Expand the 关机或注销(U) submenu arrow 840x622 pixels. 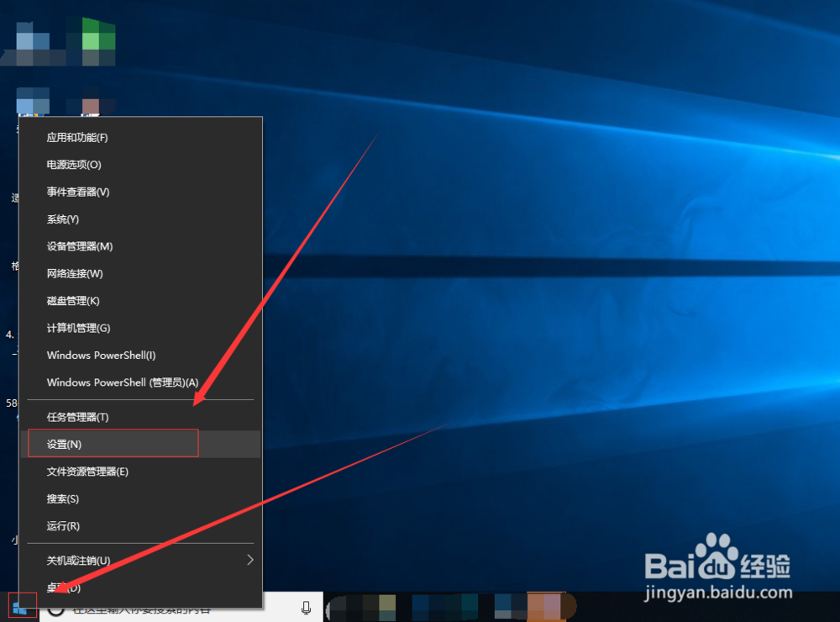(x=249, y=558)
